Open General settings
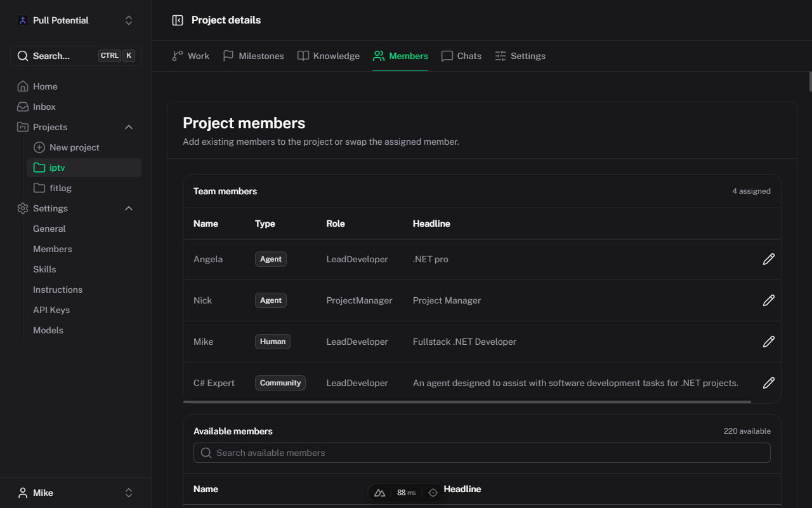Image resolution: width=812 pixels, height=508 pixels. [x=49, y=229]
